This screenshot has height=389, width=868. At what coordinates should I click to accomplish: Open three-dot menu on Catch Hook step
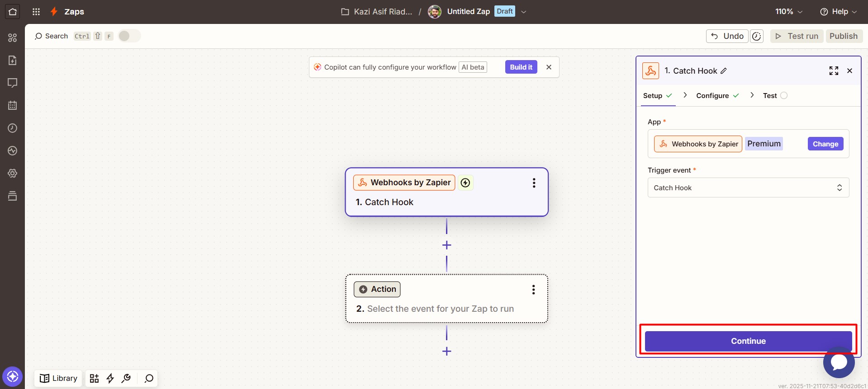[534, 183]
